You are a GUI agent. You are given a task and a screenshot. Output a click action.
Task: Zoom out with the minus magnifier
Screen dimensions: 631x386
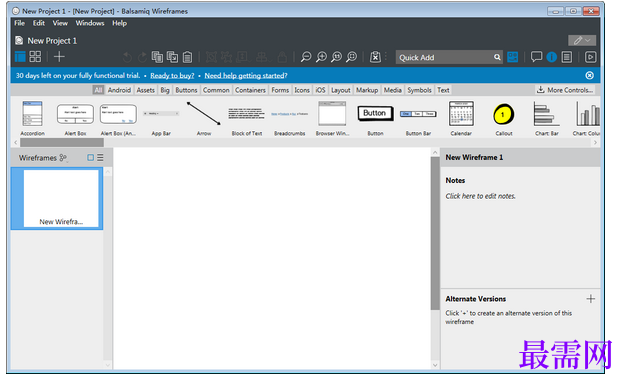point(306,57)
